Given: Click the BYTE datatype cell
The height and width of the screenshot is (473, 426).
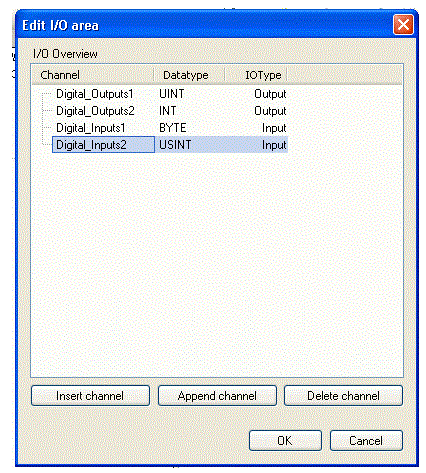Looking at the screenshot, I should pos(172,128).
